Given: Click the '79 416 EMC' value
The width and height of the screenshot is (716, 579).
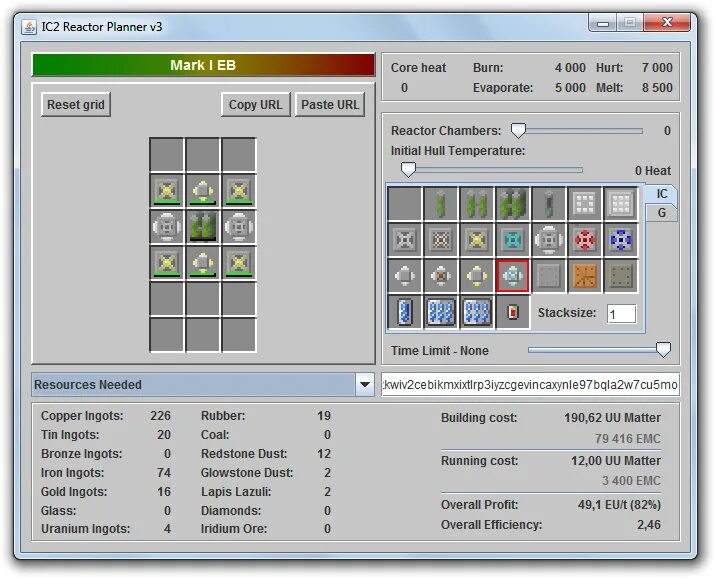Looking at the screenshot, I should pos(627,439).
